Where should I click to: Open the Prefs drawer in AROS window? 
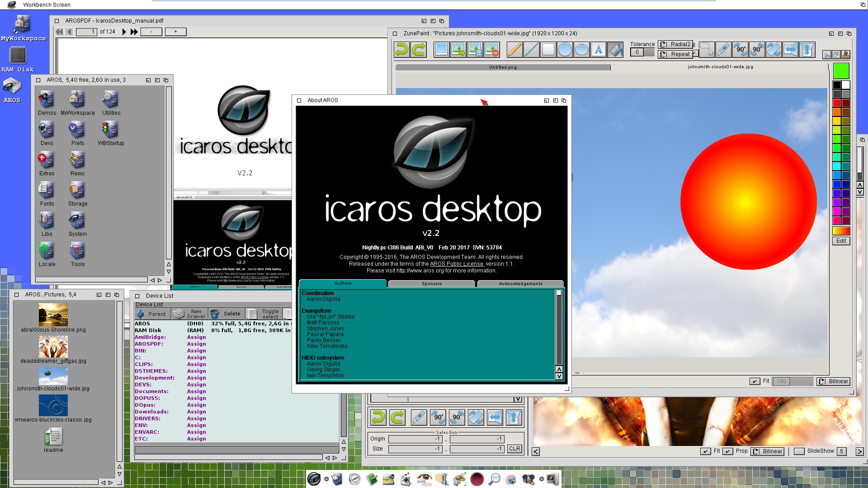click(77, 134)
